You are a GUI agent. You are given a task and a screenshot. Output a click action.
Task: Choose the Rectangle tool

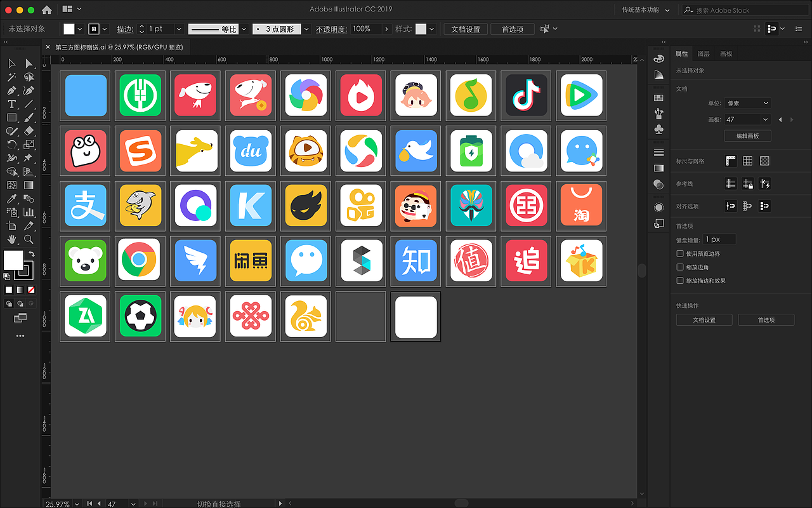(11, 117)
